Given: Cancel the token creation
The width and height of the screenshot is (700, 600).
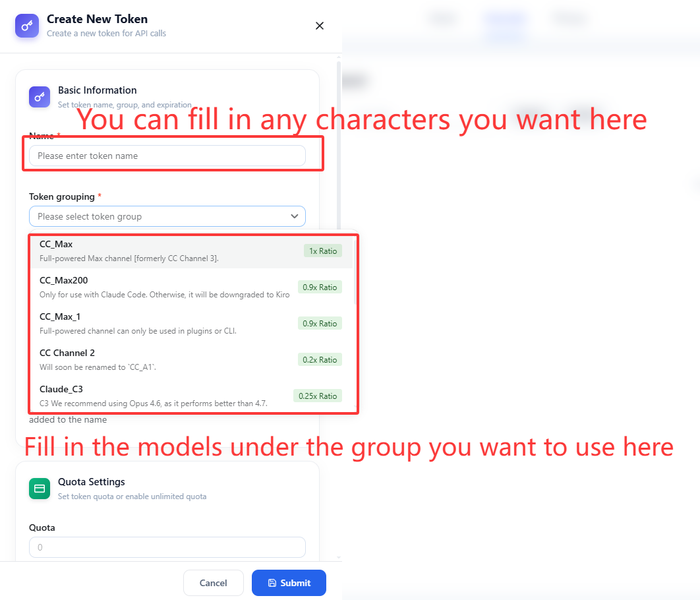Looking at the screenshot, I should pyautogui.click(x=214, y=583).
